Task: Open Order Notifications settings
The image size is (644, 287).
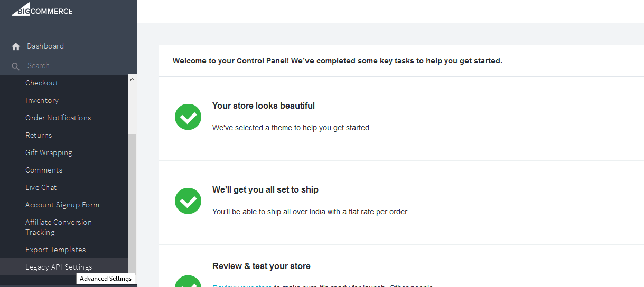Action: pos(58,118)
